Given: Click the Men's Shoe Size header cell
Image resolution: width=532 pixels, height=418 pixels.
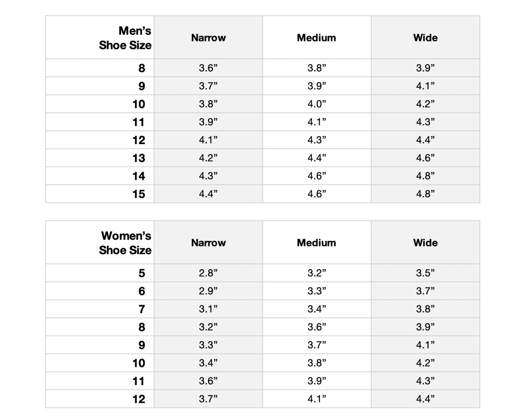Looking at the screenshot, I should click(x=125, y=38).
